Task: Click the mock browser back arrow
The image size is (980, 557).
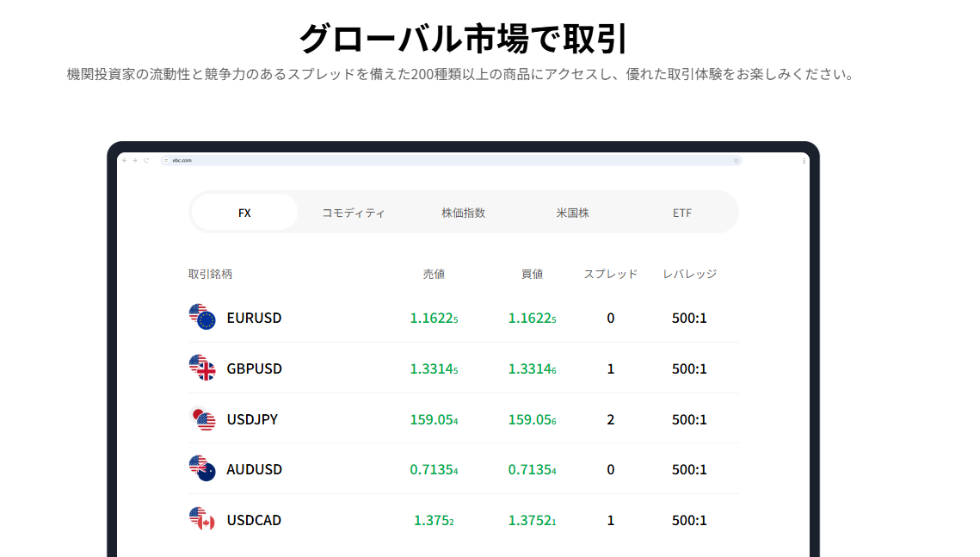Action: 125,161
